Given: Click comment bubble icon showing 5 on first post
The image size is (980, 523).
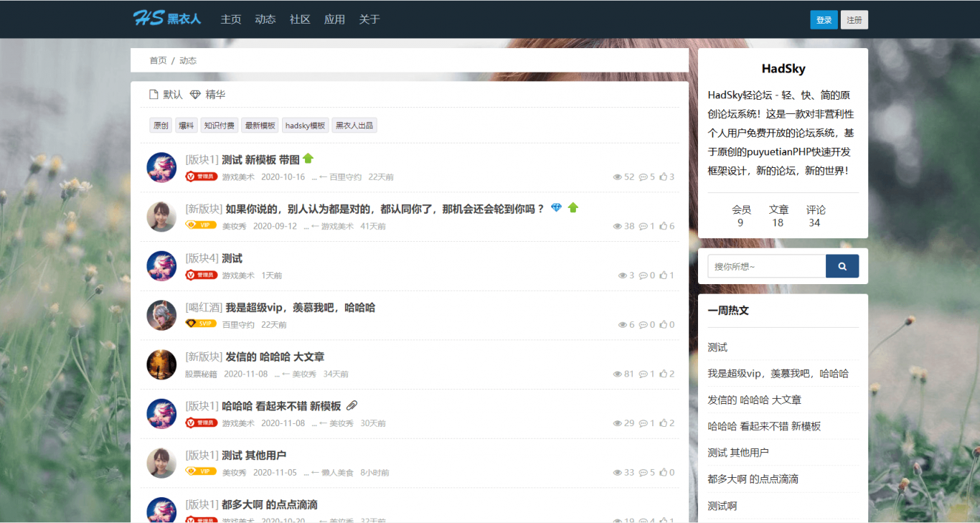Looking at the screenshot, I should tap(644, 177).
